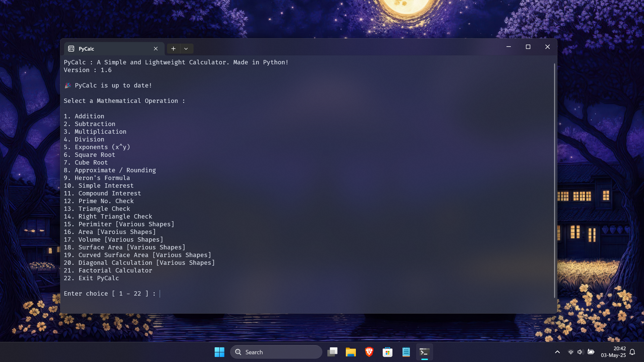
Task: Click the 'PyCalc is up to date!' message
Action: 113,85
